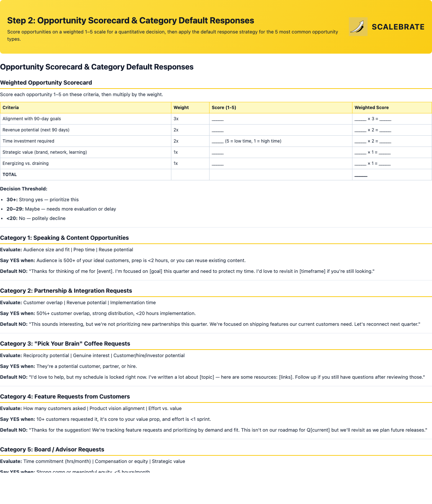
Task: Click 'Category 5: Board / Advisor Requests' heading
Action: tap(52, 449)
